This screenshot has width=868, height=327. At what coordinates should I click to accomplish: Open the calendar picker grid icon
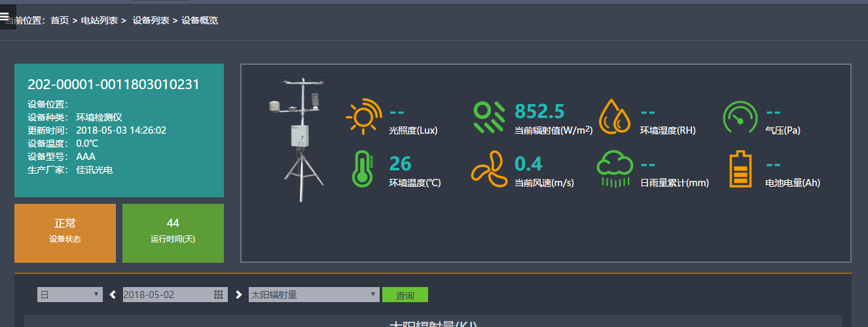219,295
